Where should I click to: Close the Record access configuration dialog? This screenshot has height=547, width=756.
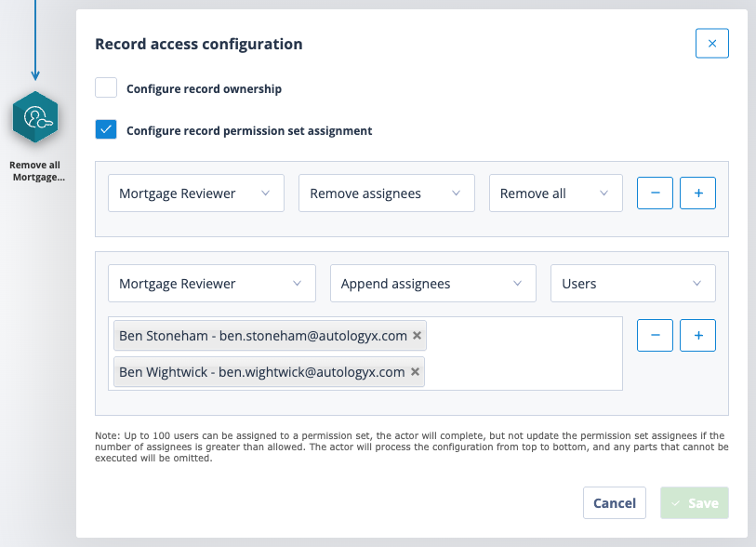pos(711,44)
